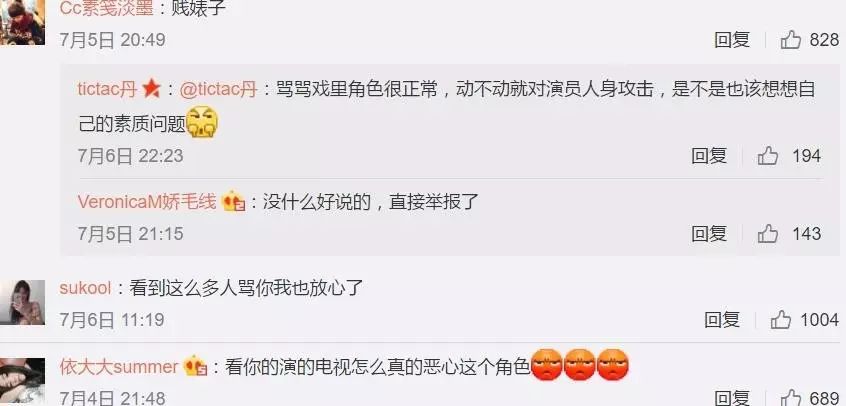Open Cc素笺淡墨's profile via username
The width and height of the screenshot is (846, 406).
click(106, 7)
